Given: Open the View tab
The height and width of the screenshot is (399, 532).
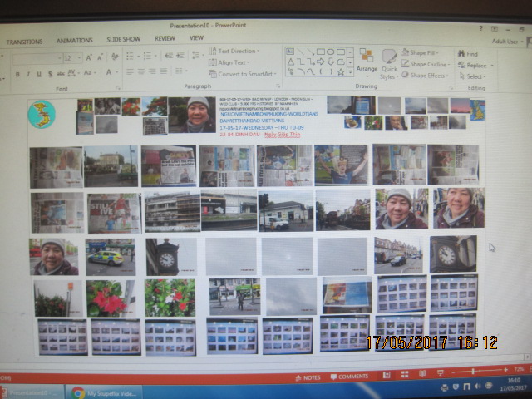Looking at the screenshot, I should 196,37.
